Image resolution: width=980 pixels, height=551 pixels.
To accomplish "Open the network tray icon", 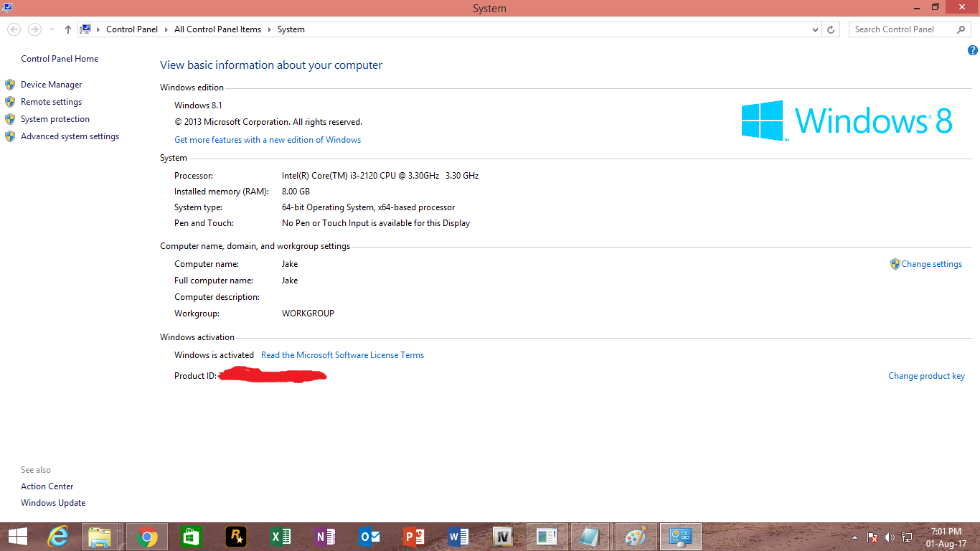I will click(x=907, y=537).
